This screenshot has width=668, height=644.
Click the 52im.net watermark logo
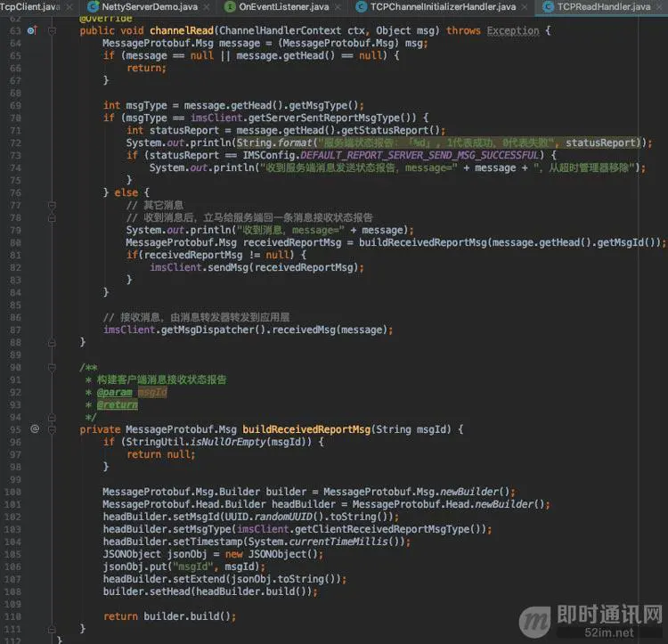click(x=591, y=622)
